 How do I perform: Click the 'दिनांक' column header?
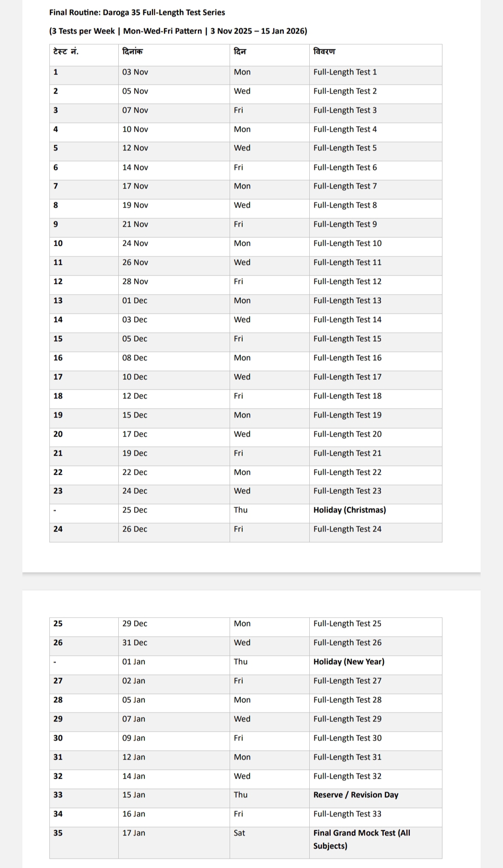tap(133, 52)
